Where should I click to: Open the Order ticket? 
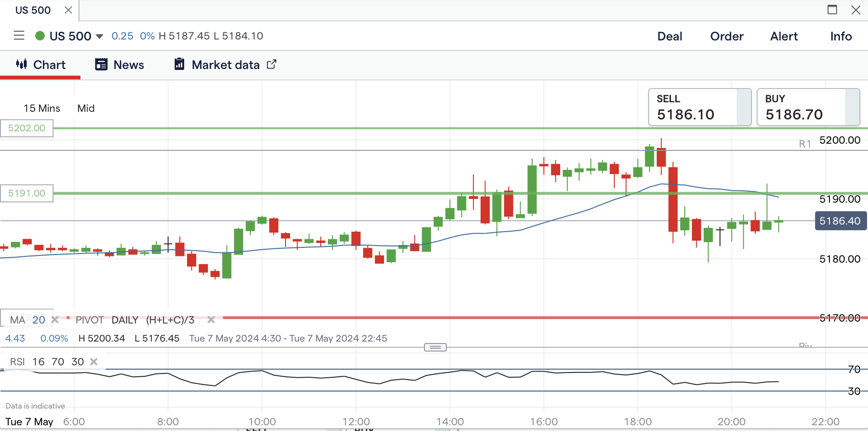tap(727, 36)
